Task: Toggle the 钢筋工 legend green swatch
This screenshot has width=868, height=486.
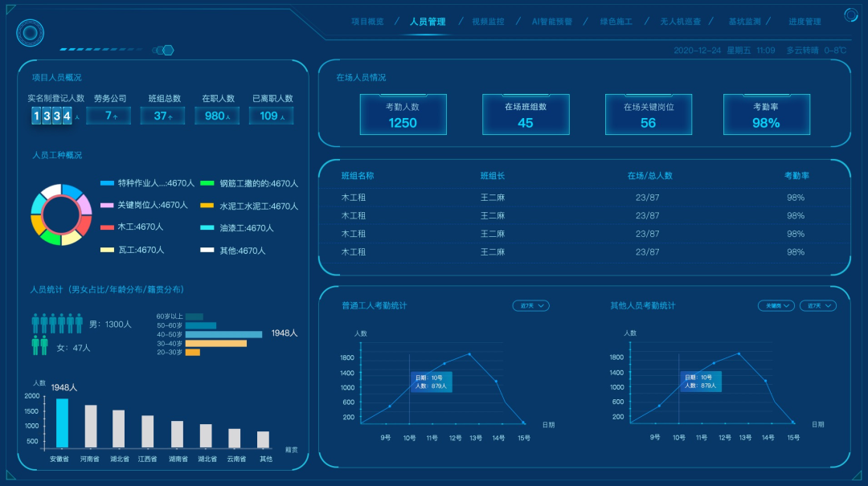Action: [207, 183]
